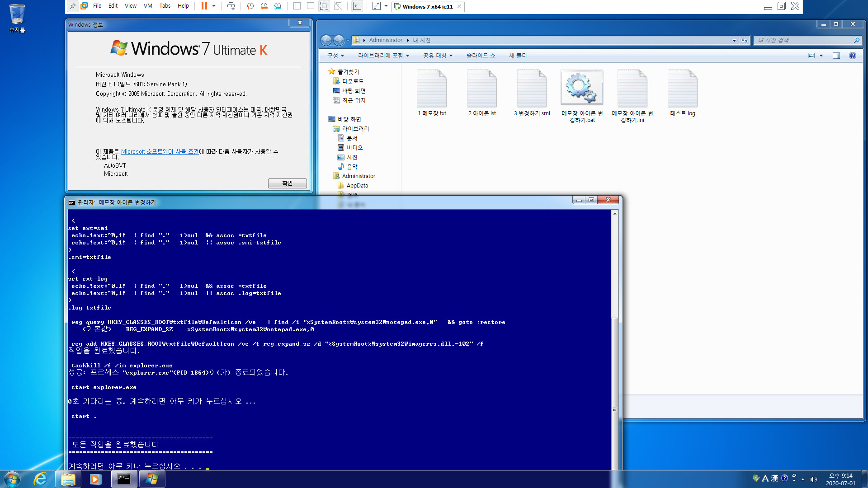Viewport: 868px width, 488px height.
Task: Open the snapshot manager icon
Action: 278,6
